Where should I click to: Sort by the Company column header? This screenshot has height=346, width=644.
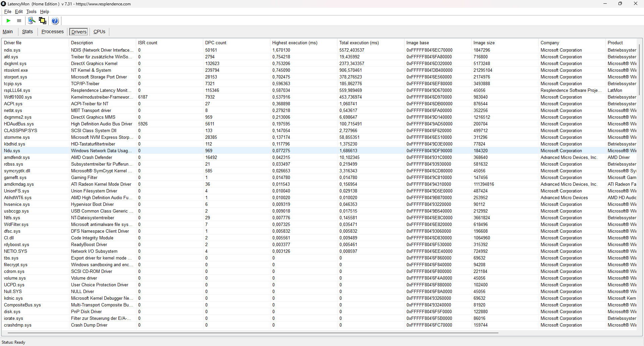pyautogui.click(x=572, y=43)
